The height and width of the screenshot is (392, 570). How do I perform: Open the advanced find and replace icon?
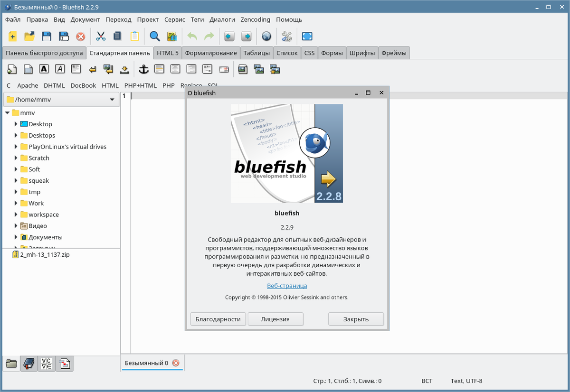pyautogui.click(x=172, y=36)
